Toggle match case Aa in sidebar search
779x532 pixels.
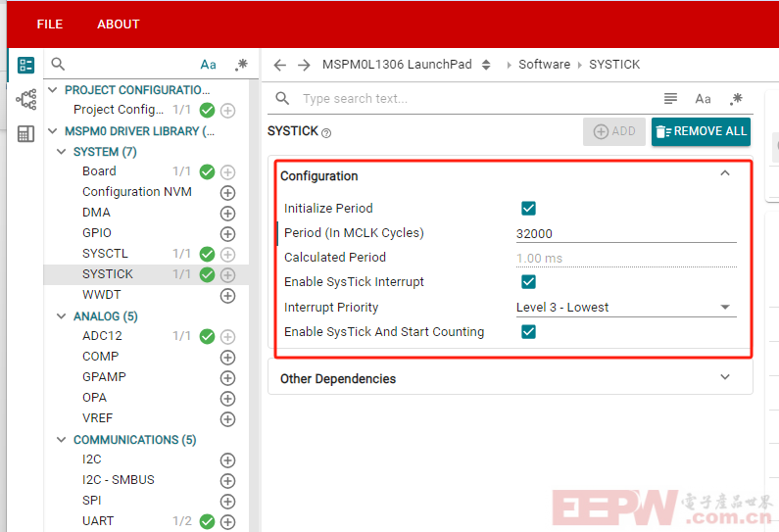[x=208, y=65]
